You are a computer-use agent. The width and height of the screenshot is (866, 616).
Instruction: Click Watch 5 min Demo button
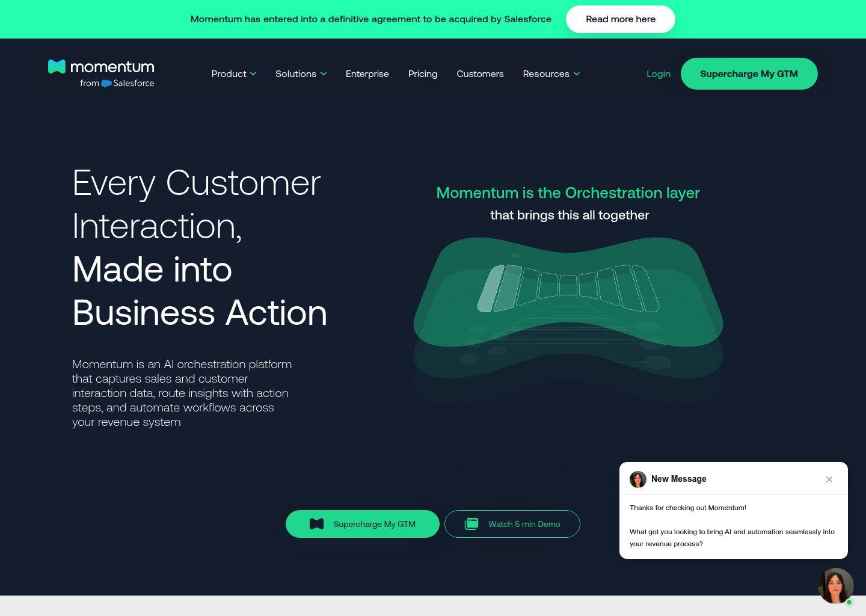(512, 524)
